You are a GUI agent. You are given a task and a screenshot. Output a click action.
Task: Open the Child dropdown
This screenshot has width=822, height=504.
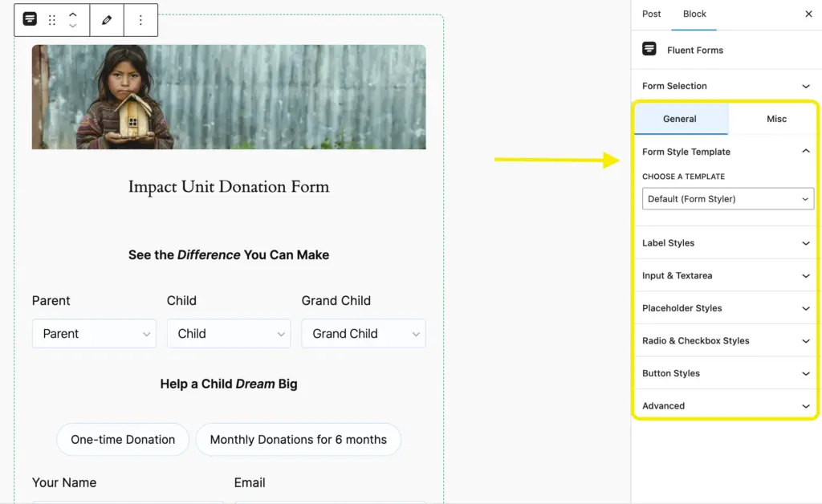(229, 334)
